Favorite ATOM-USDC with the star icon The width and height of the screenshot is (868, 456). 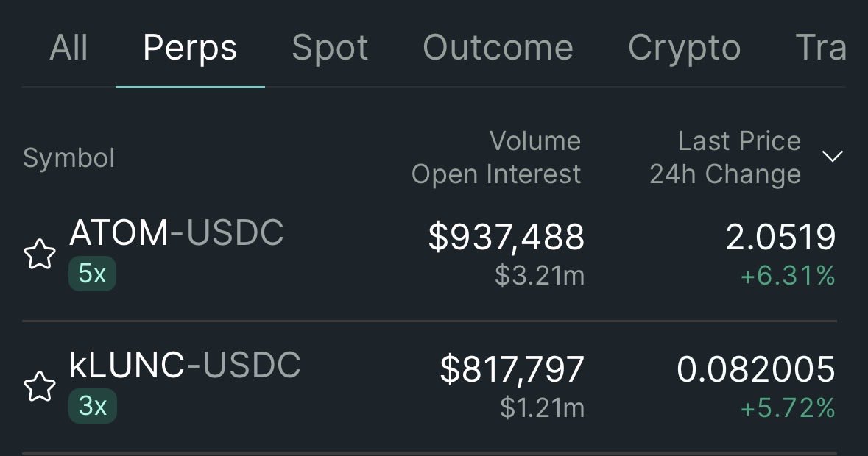(x=40, y=254)
